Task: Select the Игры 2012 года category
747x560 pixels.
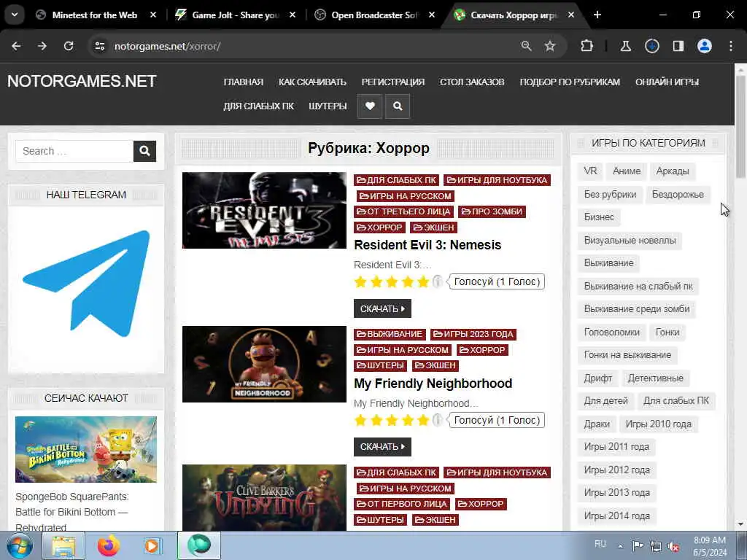Action: [x=617, y=470]
